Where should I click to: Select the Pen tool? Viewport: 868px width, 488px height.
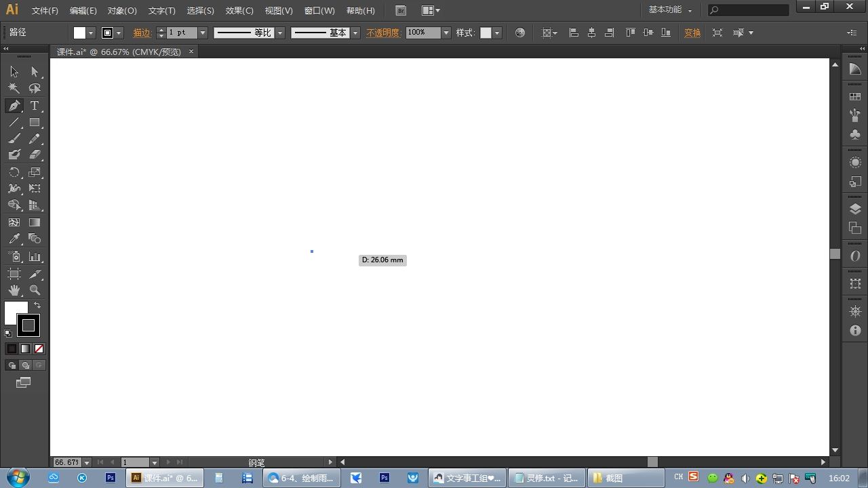click(14, 106)
